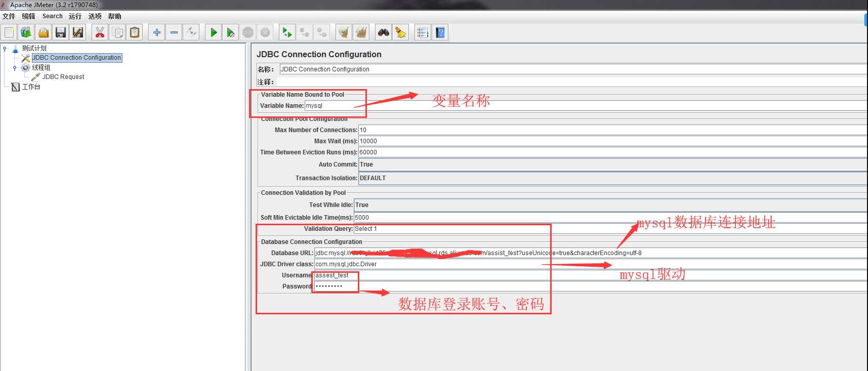This screenshot has width=868, height=371.
Task: Click the Open file toolbar icon
Action: click(44, 32)
